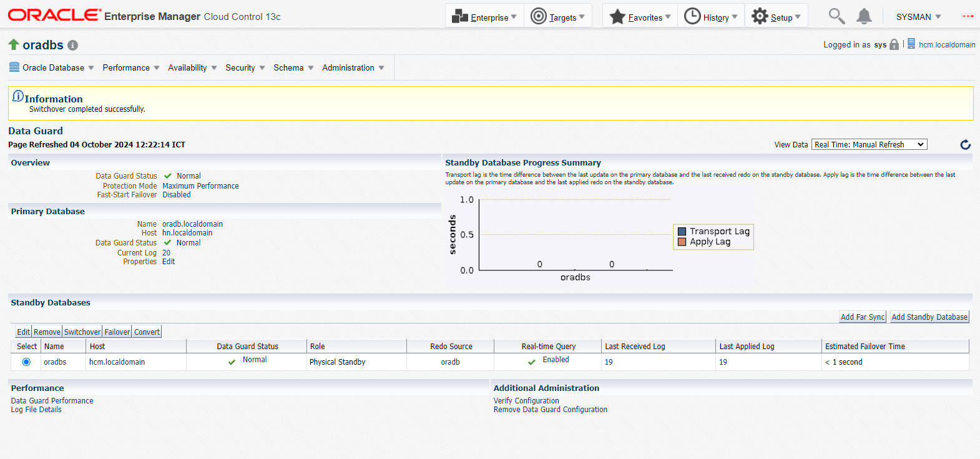
Task: Click the Failover button
Action: 117,332
